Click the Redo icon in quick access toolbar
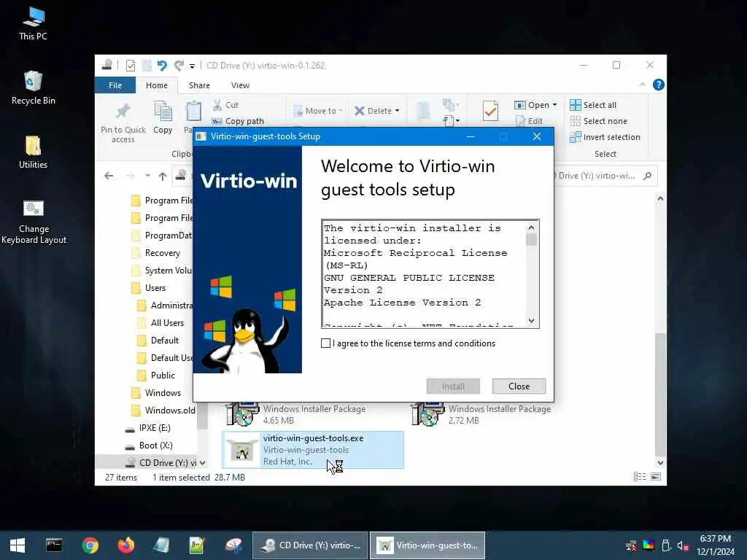Viewport: 747px width, 560px height. (x=179, y=65)
